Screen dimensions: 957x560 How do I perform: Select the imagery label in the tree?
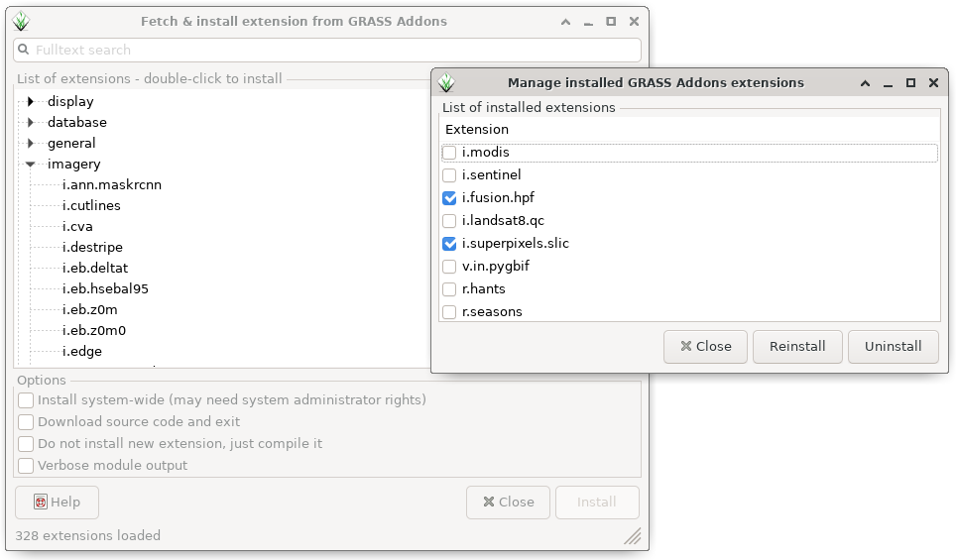tap(73, 164)
